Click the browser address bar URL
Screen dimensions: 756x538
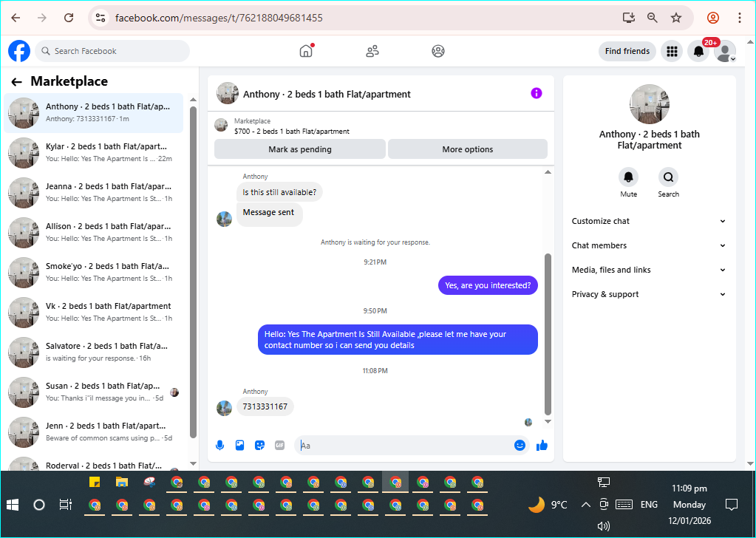[x=219, y=18]
